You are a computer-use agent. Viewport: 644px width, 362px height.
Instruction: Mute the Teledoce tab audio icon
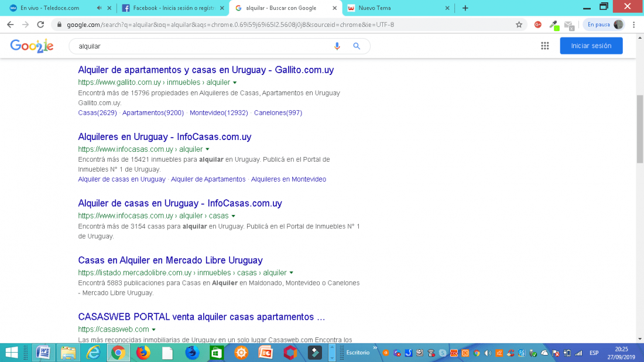(99, 8)
